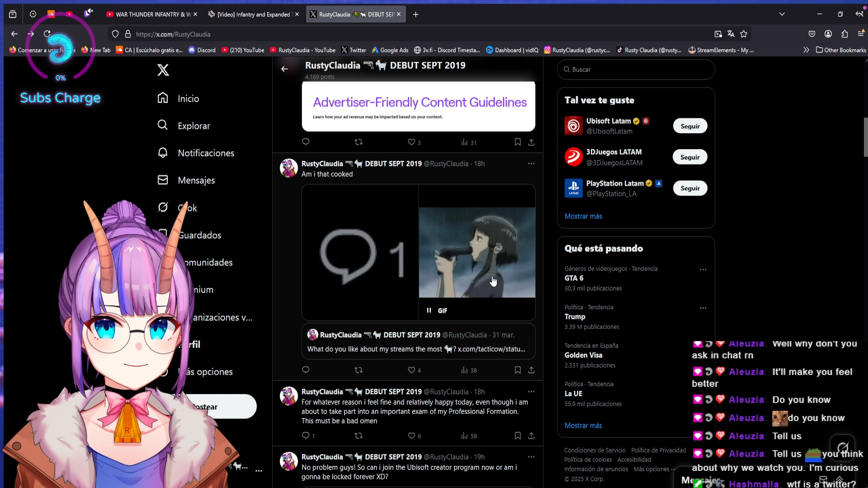Pause the playing GIF
Screen dimensions: 868x488
point(429,310)
